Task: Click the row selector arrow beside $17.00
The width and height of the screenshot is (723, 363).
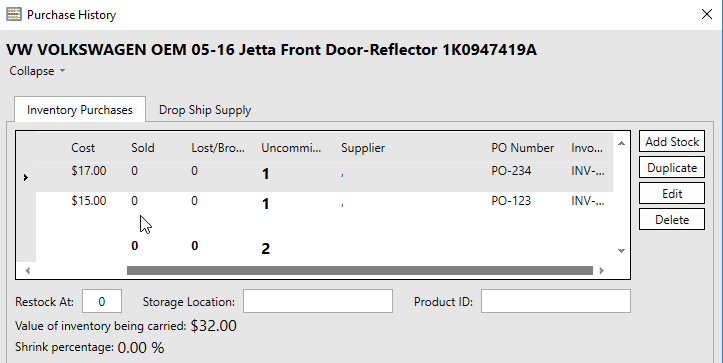Action: click(x=26, y=177)
